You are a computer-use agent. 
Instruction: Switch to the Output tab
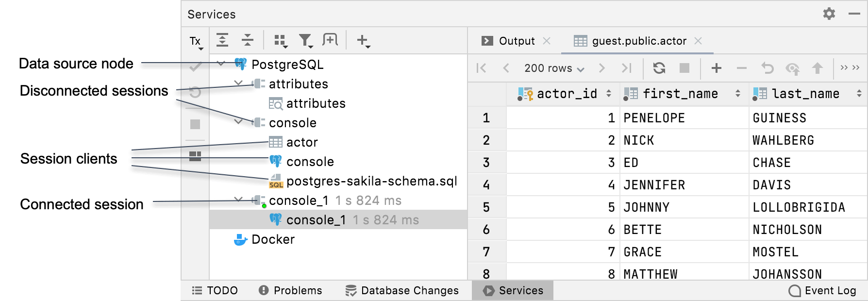pyautogui.click(x=517, y=41)
